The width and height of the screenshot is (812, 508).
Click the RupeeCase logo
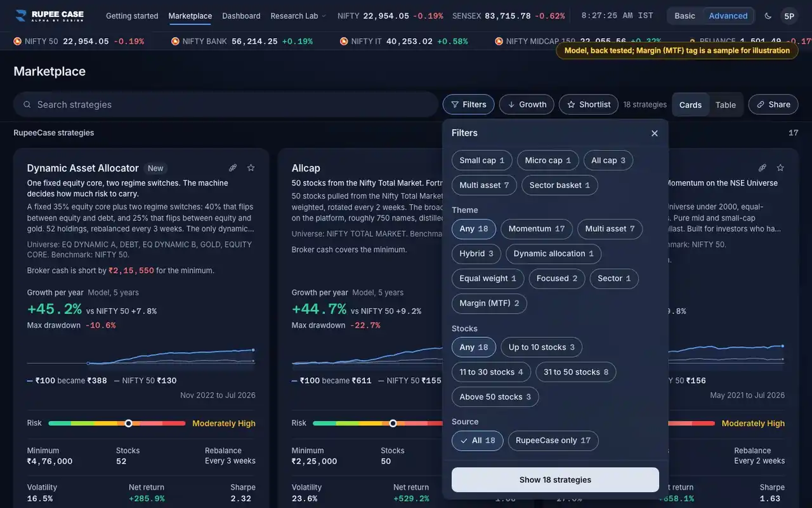tap(49, 16)
